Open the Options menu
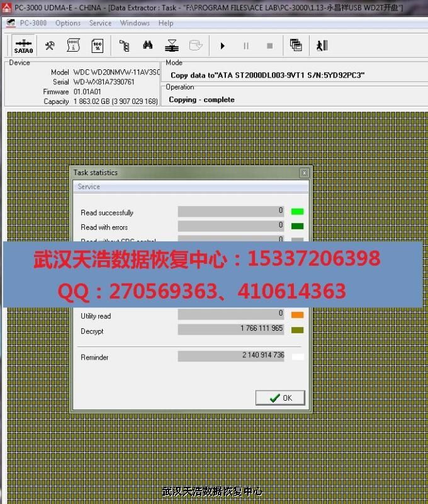The height and width of the screenshot is (504, 428). 68,23
